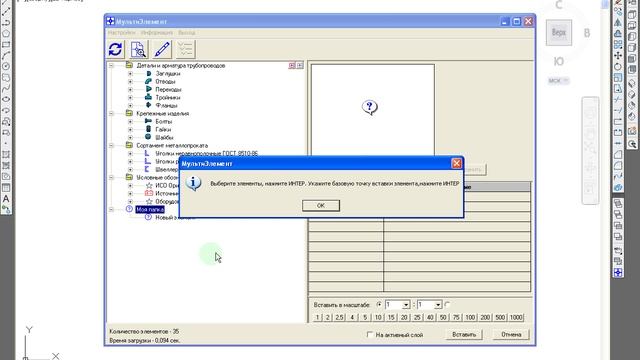Image resolution: width=640 pixels, height=360 pixels.
Task: Select 'Уголки неравнополочные ГОСТ 8510-86' tree item
Action: pos(207,153)
